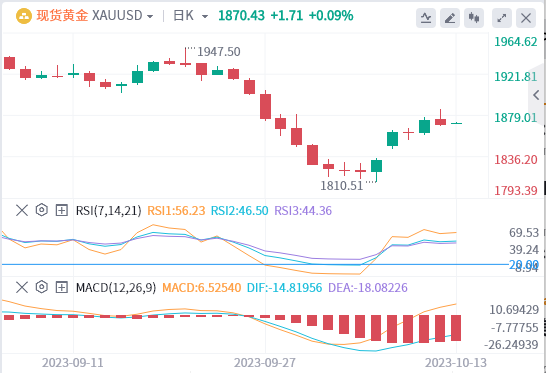Click the RSI(7,14,21) label

click(x=109, y=211)
